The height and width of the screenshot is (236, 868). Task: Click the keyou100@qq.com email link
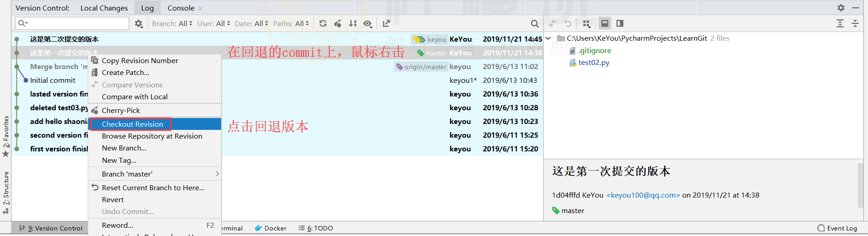643,195
